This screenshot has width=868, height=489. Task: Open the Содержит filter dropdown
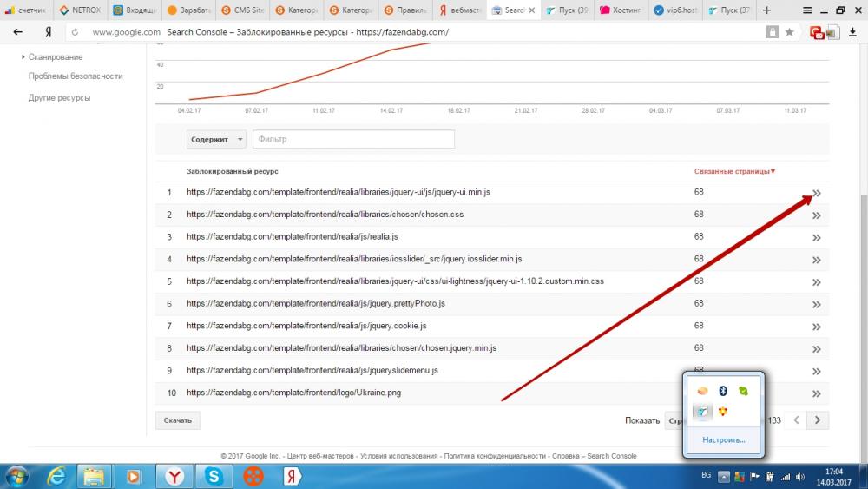pos(216,139)
